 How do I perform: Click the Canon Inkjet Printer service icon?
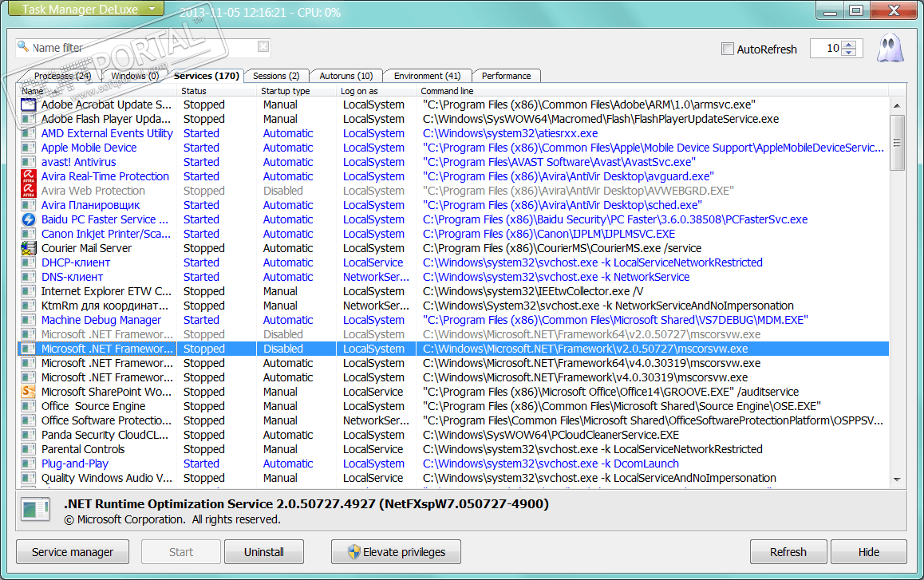28,234
